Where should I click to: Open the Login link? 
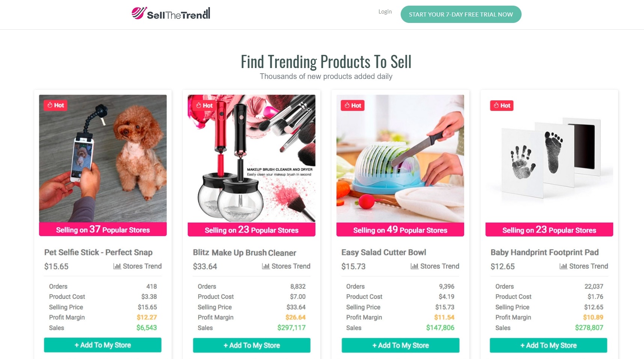tap(385, 12)
